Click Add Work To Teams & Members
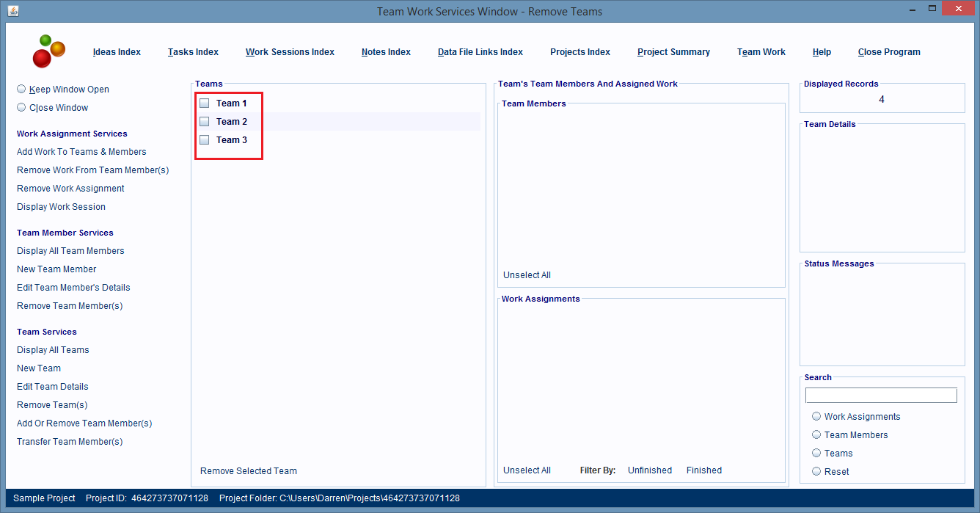 (81, 152)
